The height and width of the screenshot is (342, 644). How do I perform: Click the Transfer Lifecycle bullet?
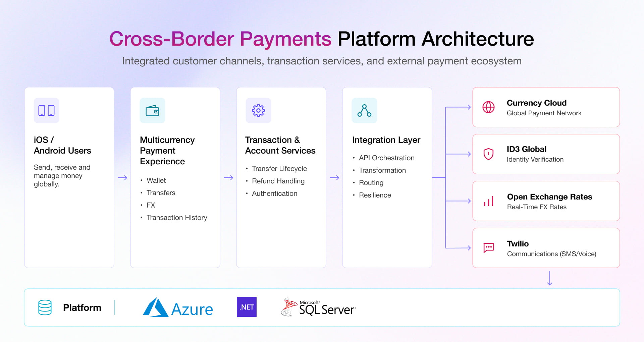tap(279, 169)
